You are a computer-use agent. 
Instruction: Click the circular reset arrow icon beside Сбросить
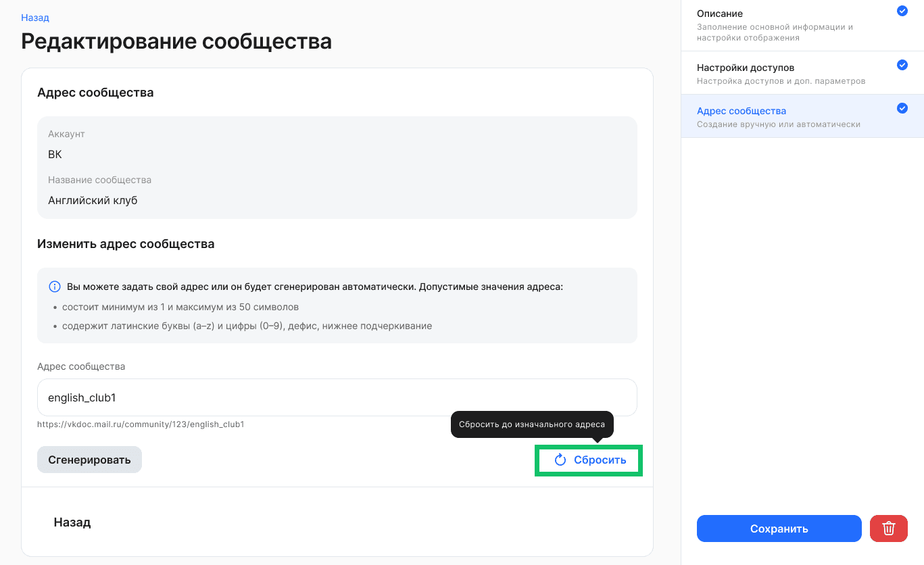tap(559, 460)
